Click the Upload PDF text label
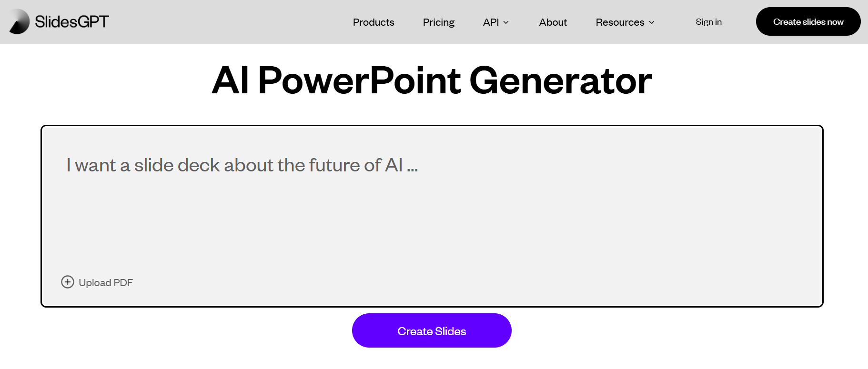 point(106,283)
